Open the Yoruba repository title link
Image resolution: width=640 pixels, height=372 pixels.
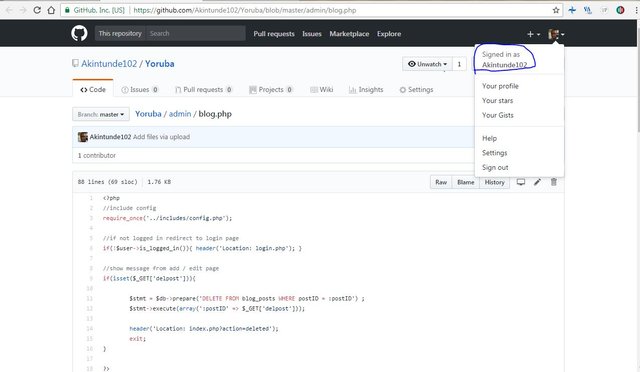point(160,64)
